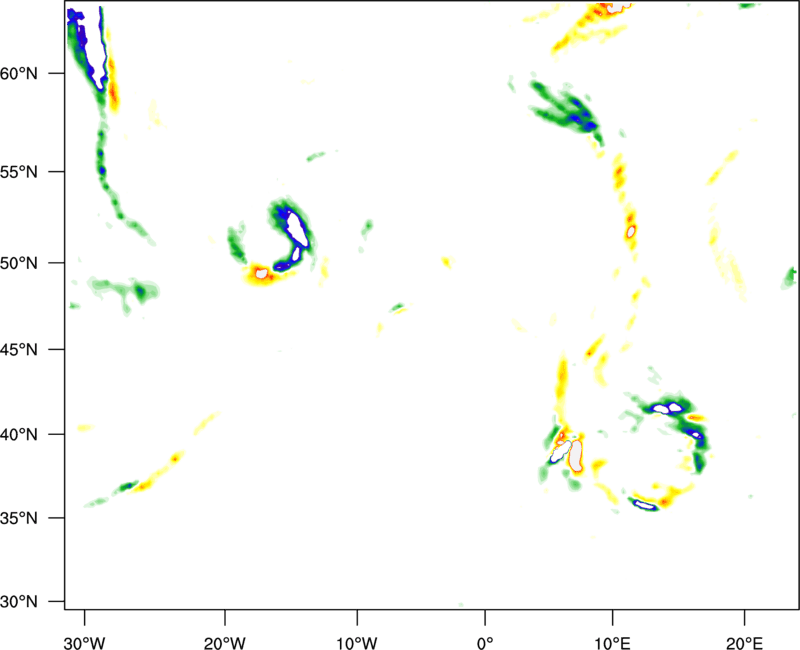
Task: Click the 10°E longitude label
Action: pyautogui.click(x=612, y=643)
